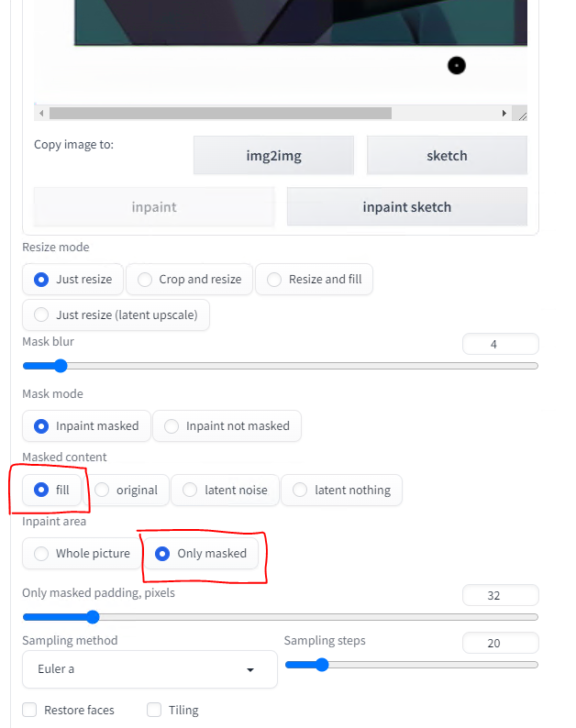
Task: Copy image to inpaint sketch
Action: pos(407,207)
